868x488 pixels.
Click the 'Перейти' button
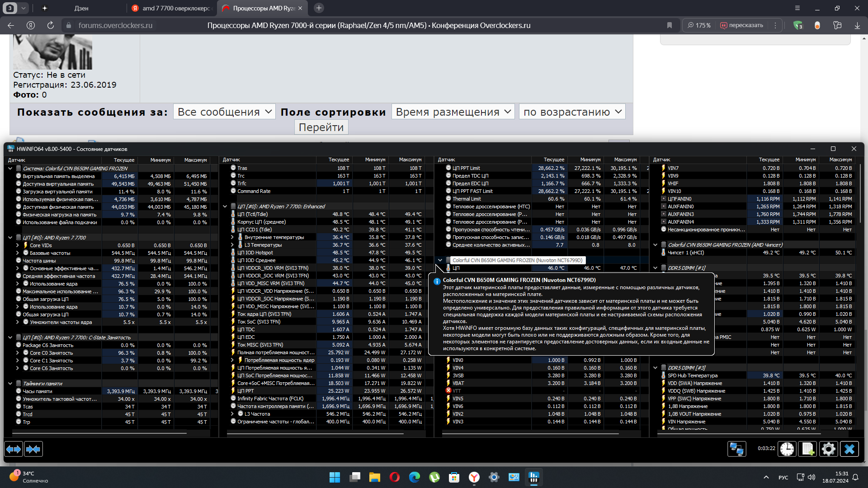click(321, 127)
